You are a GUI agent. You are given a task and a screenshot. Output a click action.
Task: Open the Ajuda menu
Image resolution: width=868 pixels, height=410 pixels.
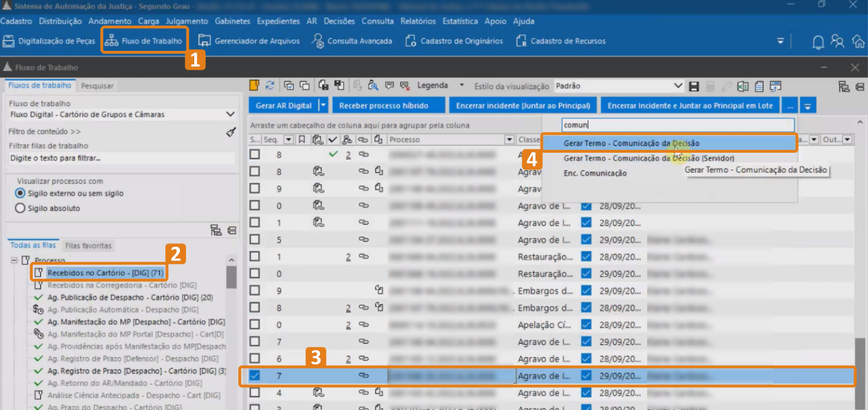point(523,21)
